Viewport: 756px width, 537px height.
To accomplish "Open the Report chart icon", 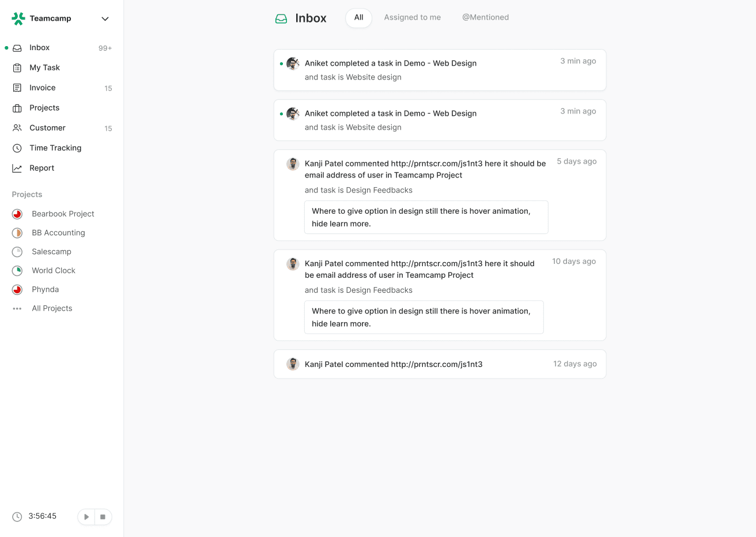I will tap(17, 168).
